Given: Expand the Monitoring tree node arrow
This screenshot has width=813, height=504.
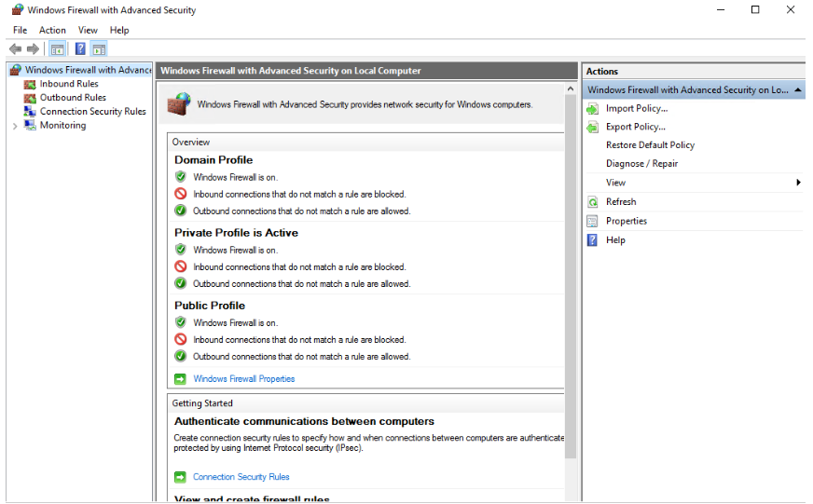Looking at the screenshot, I should click(15, 126).
